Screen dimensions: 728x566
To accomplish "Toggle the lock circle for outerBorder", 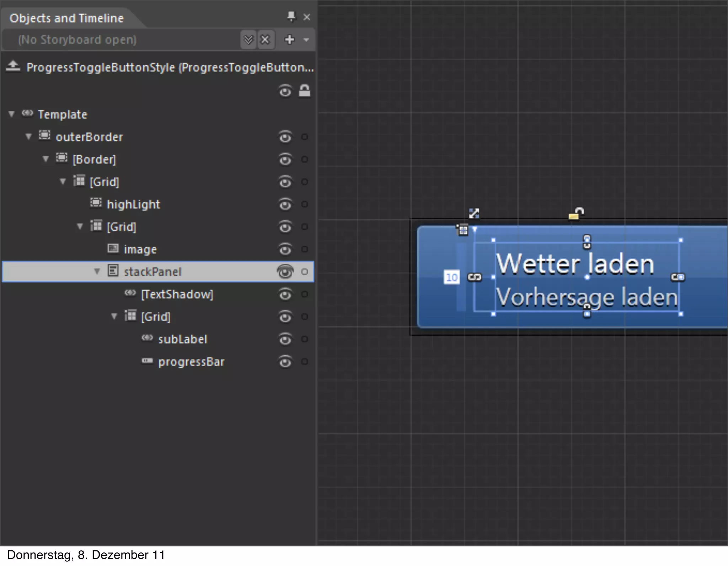I will click(x=304, y=137).
